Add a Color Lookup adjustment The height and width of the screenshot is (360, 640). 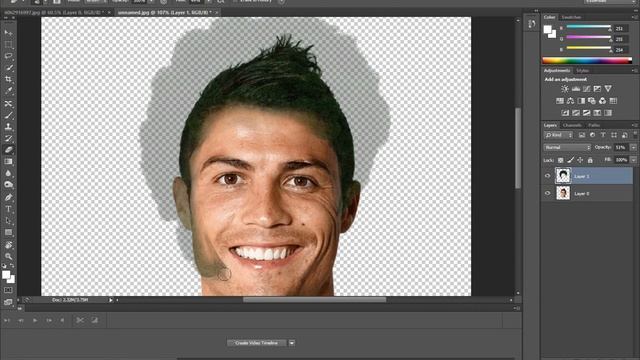613,101
